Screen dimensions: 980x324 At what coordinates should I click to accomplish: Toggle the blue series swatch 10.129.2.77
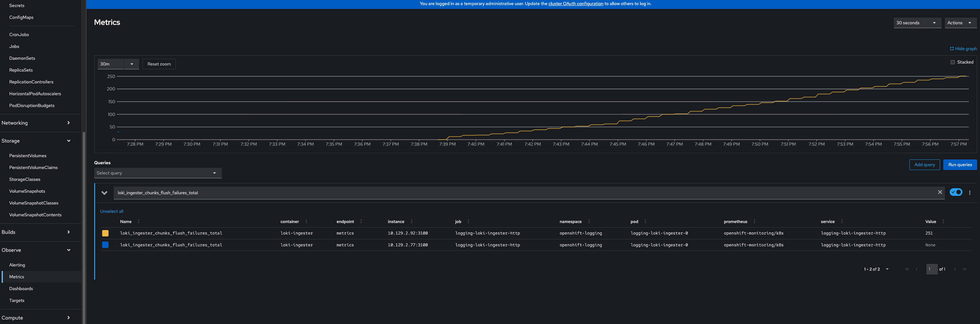click(x=105, y=245)
